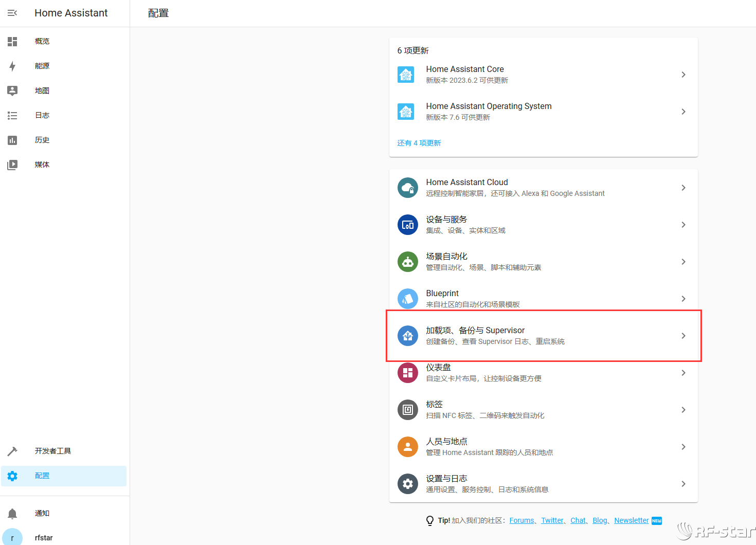Click the Blueprint icon
This screenshot has height=545, width=756.
[x=408, y=299]
